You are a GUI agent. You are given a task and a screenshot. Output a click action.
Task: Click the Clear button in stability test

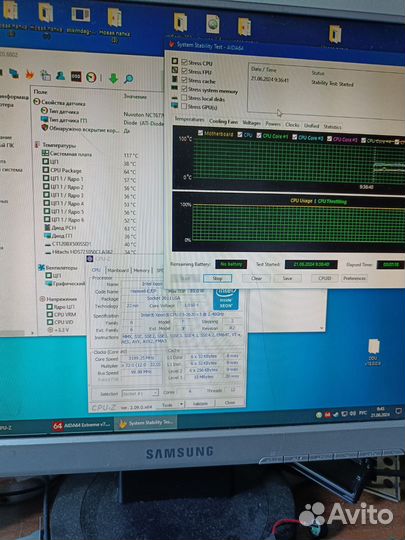coord(257,278)
